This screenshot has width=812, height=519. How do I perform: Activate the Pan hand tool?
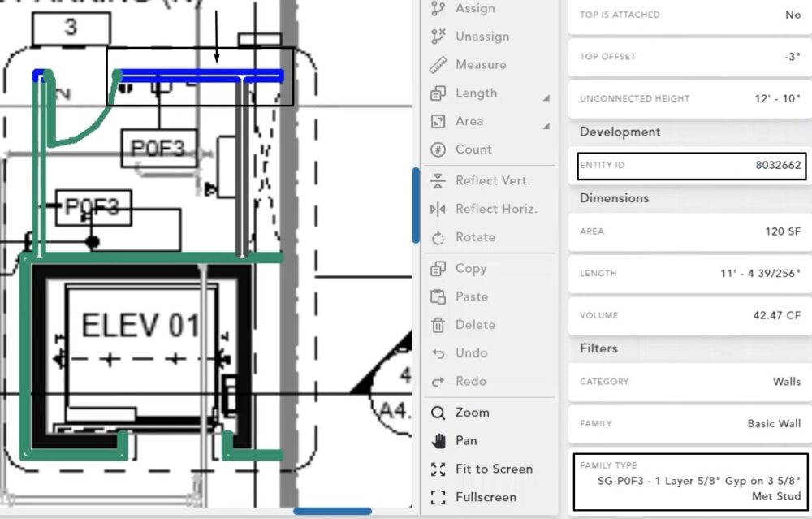(x=438, y=441)
